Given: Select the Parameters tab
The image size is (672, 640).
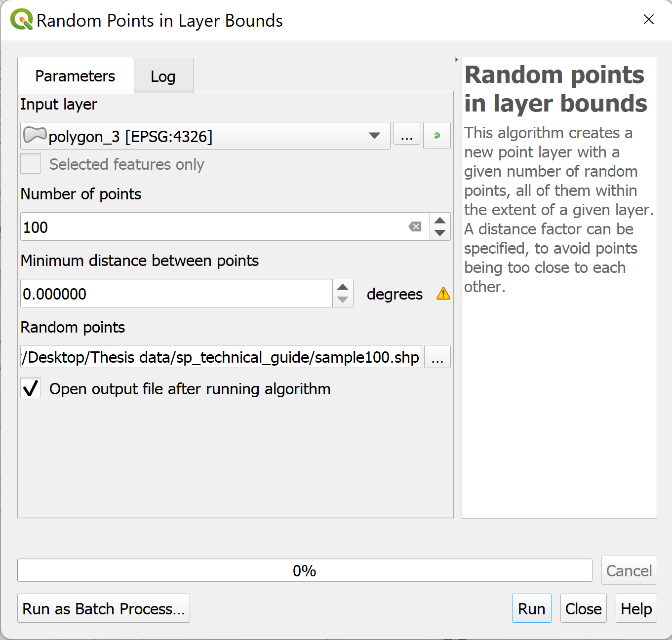Looking at the screenshot, I should click(75, 76).
